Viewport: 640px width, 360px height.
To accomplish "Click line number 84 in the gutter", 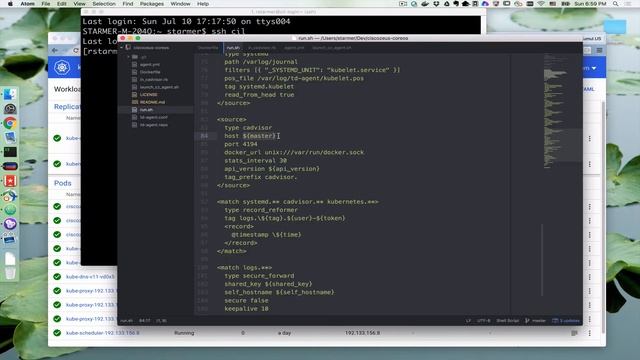I will 204,136.
